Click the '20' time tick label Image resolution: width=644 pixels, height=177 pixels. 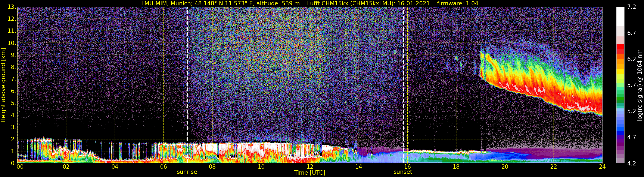tap(505, 167)
